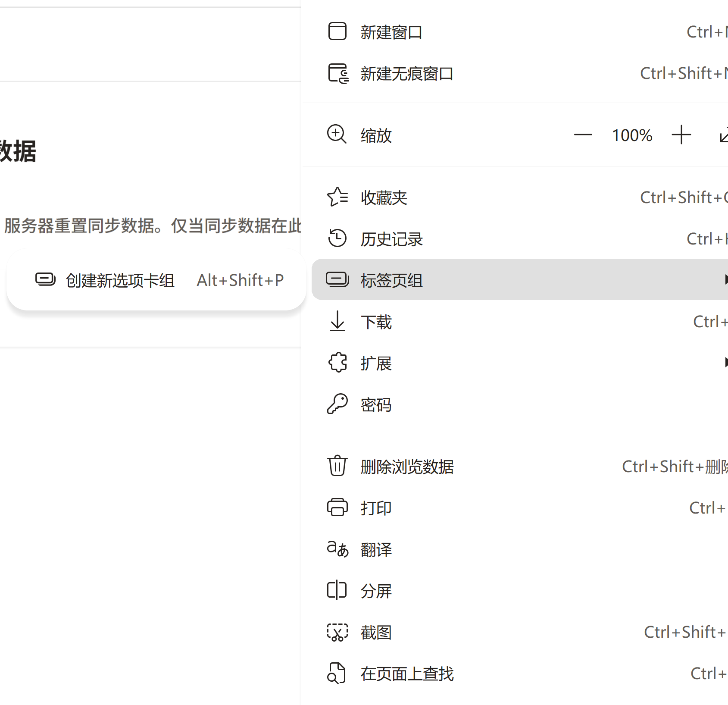Image resolution: width=728 pixels, height=705 pixels.
Task: Click the trash can icon for deleting browsing data
Action: pyautogui.click(x=337, y=466)
